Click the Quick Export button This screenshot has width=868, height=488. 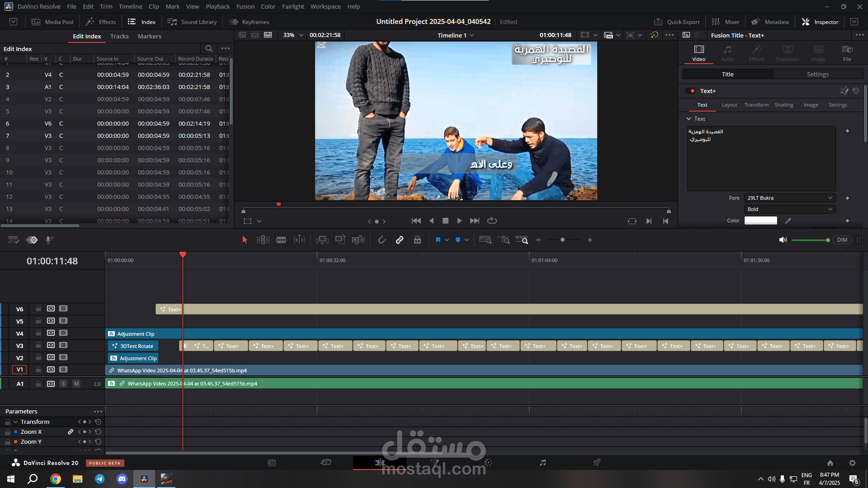coord(676,22)
